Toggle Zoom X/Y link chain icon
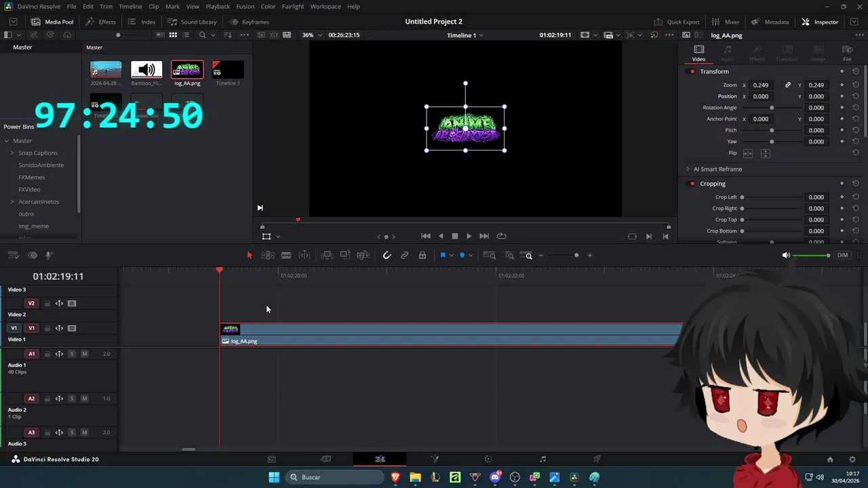 point(788,85)
